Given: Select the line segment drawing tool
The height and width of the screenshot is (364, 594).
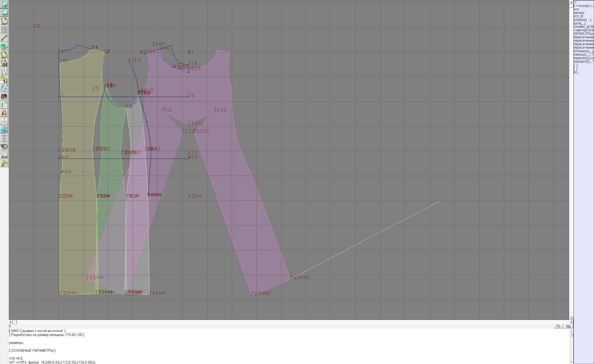Looking at the screenshot, I should [x=4, y=38].
